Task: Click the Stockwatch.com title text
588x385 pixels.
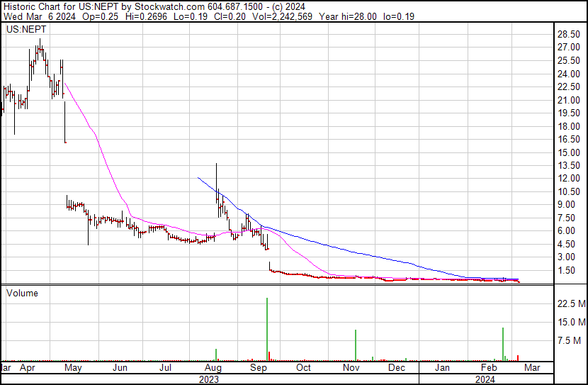Action: 169,7
